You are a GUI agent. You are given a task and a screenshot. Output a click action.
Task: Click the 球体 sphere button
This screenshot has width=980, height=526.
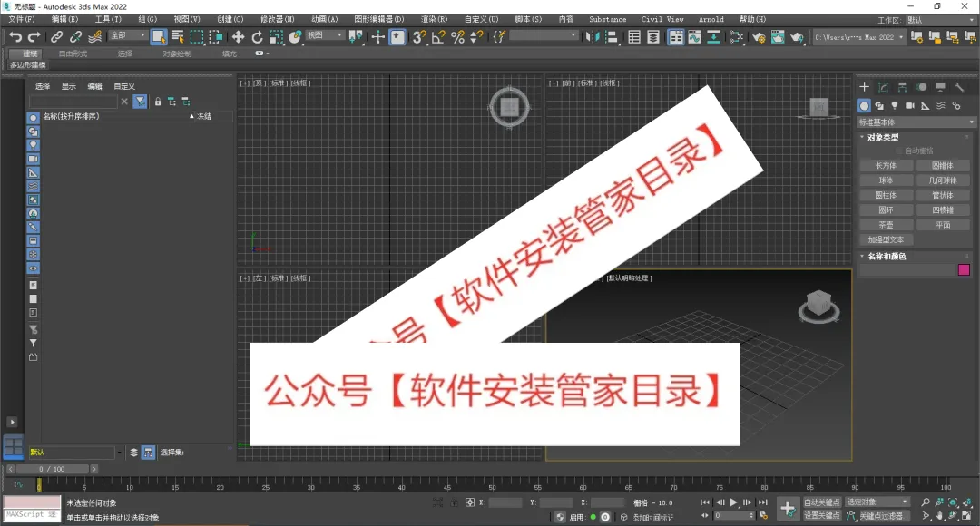pos(886,180)
